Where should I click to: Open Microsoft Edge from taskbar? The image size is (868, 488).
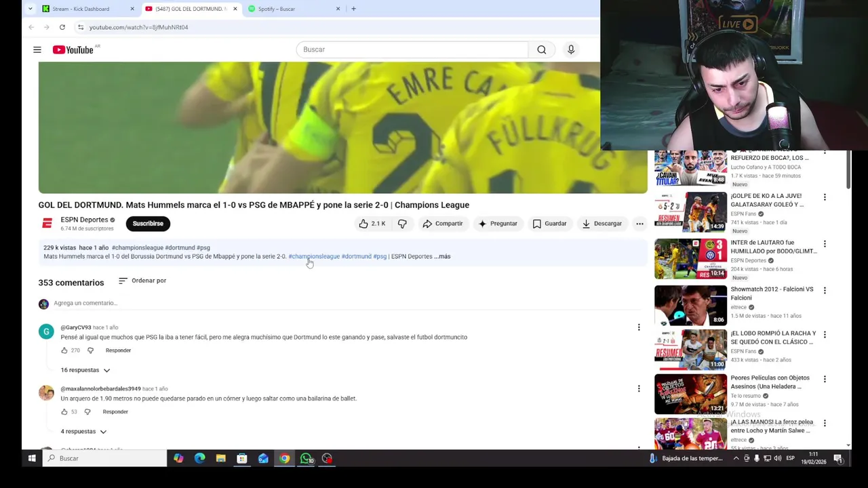coord(199,458)
